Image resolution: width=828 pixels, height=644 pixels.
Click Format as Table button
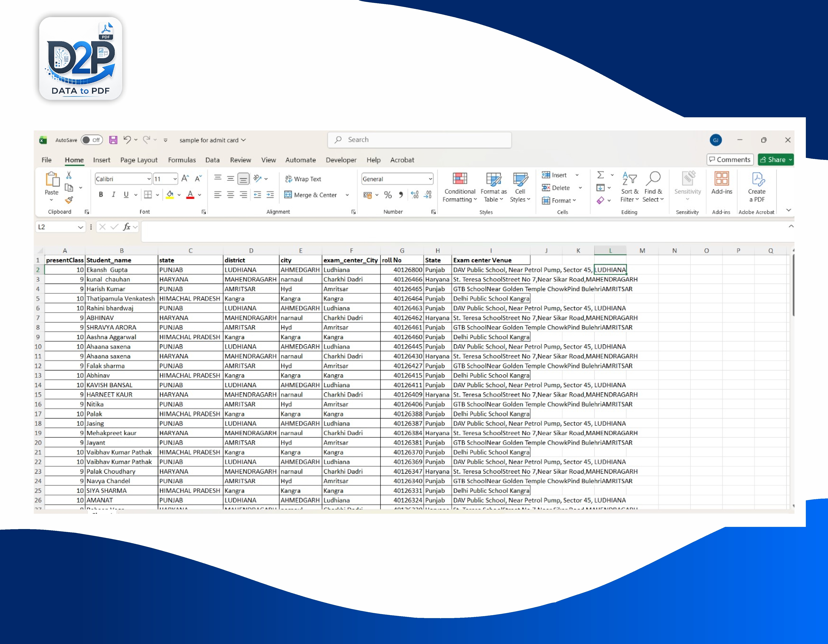point(494,187)
